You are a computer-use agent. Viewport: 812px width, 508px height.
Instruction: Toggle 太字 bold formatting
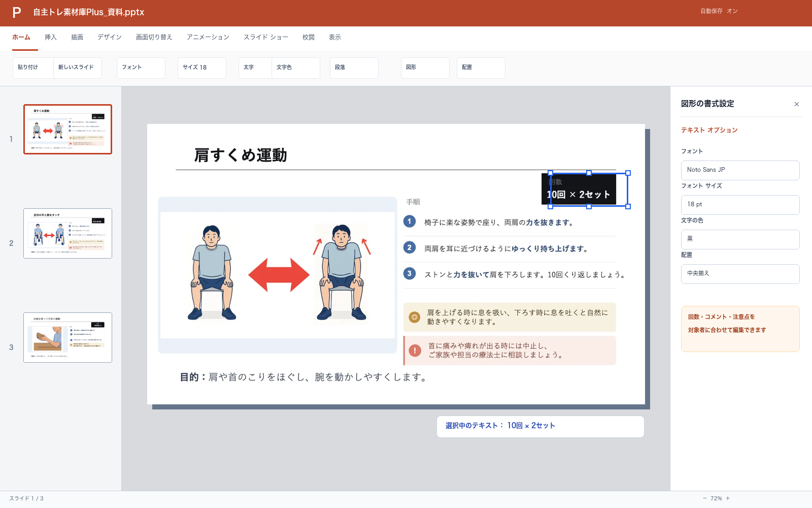(x=255, y=68)
